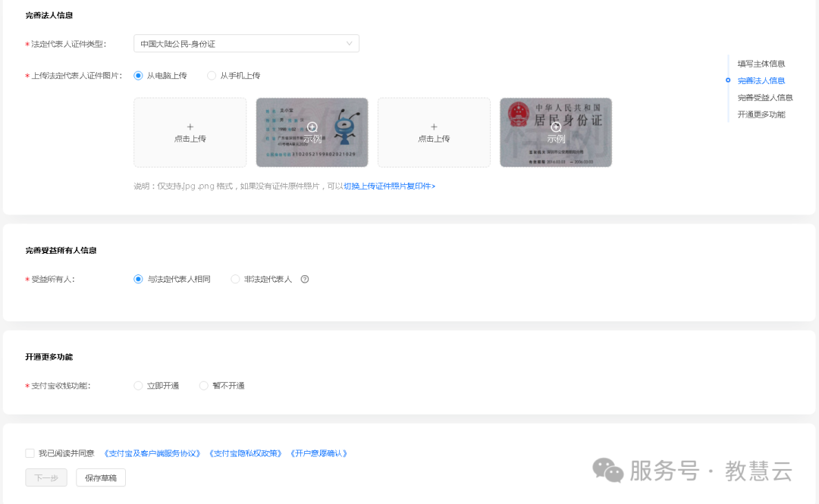
Task: Select 从手机上传 radio option
Action: click(x=212, y=76)
